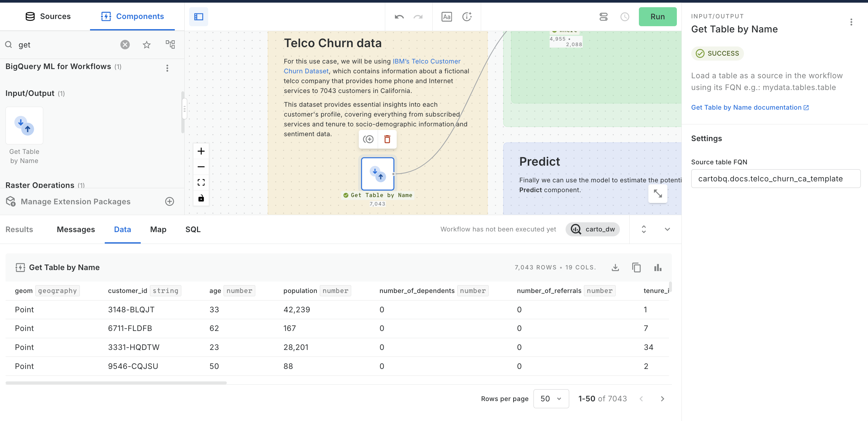868x421 pixels.
Task: Run the workflow
Action: point(658,16)
